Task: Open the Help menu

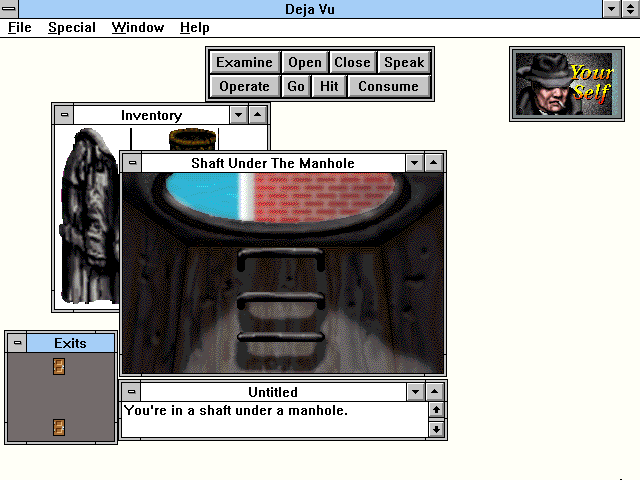Action: tap(195, 28)
